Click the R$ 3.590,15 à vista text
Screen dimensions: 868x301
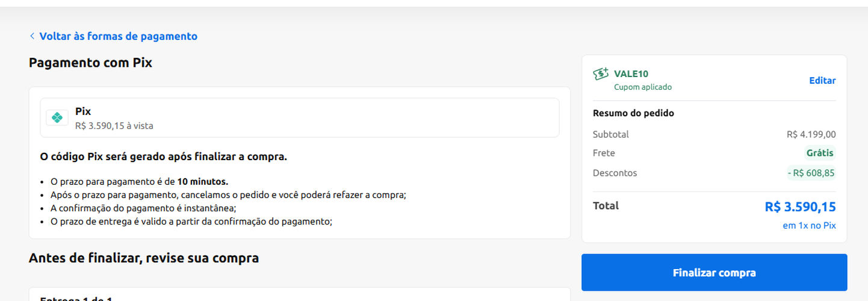click(x=114, y=126)
